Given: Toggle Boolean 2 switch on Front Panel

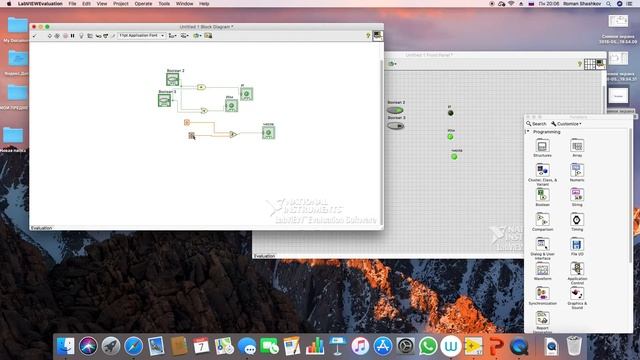Looking at the screenshot, I should pos(395,110).
